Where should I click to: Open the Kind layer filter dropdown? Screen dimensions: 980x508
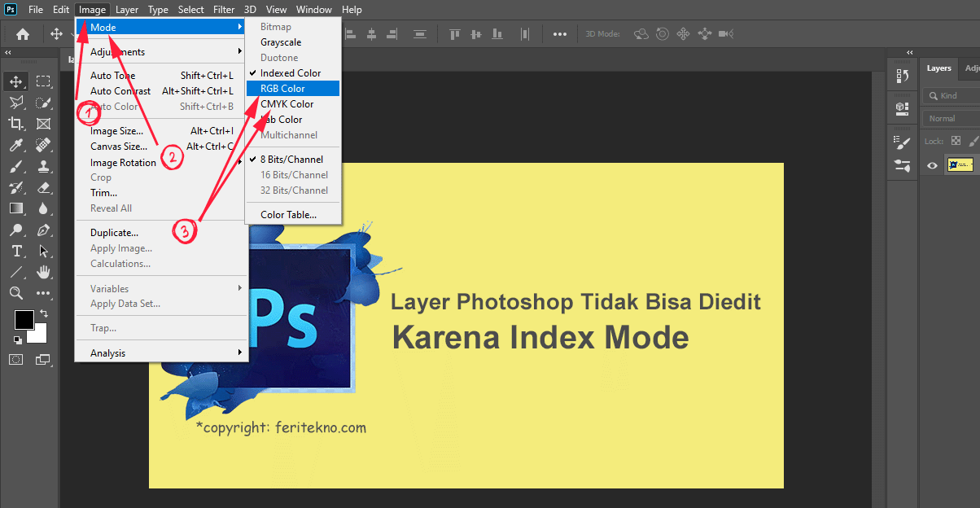coord(952,96)
